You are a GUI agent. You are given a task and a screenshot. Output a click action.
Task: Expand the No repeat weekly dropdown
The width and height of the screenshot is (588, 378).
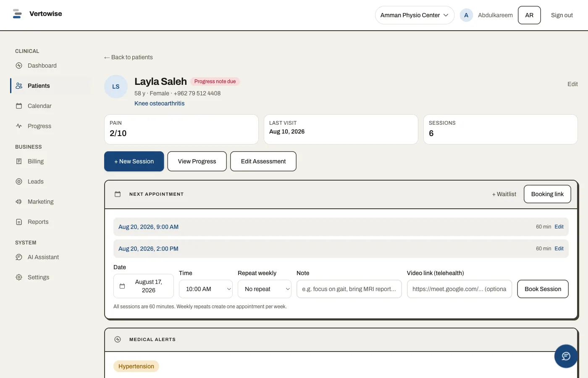(x=265, y=289)
